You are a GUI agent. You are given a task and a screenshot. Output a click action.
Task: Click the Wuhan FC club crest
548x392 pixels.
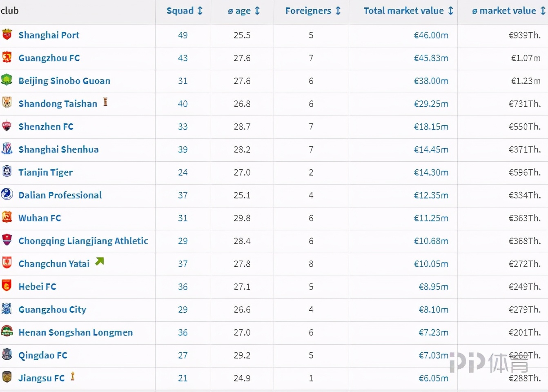tap(7, 217)
